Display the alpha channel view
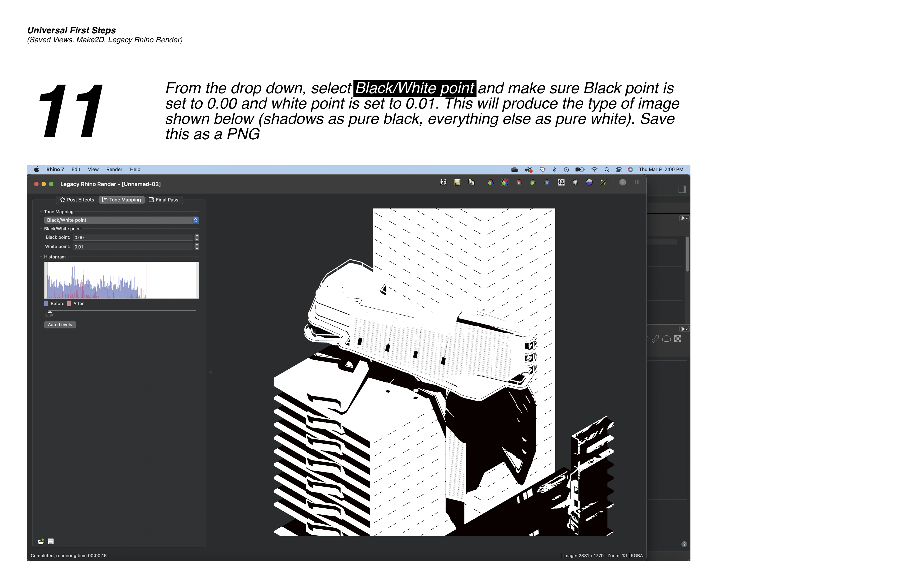 (x=561, y=182)
